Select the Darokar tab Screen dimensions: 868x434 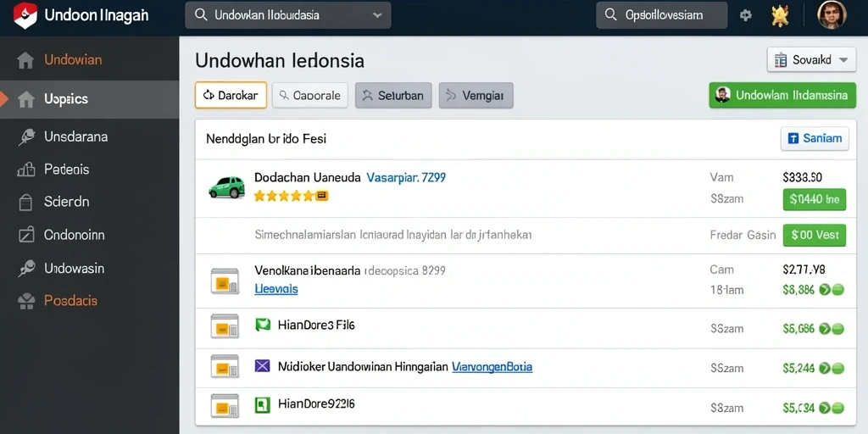point(231,95)
